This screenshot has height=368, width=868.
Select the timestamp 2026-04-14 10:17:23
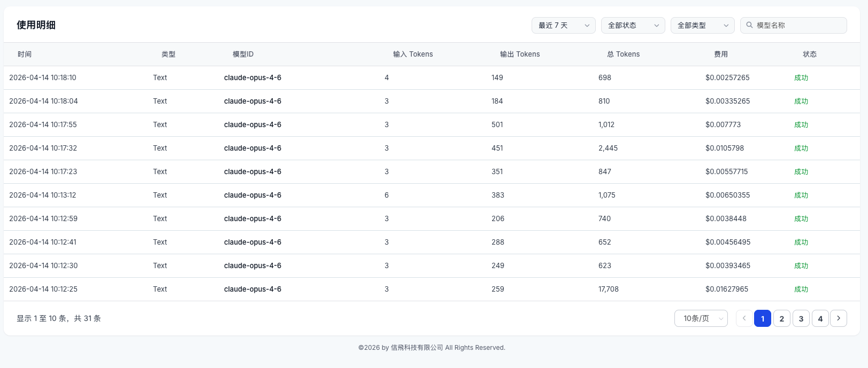coord(43,172)
